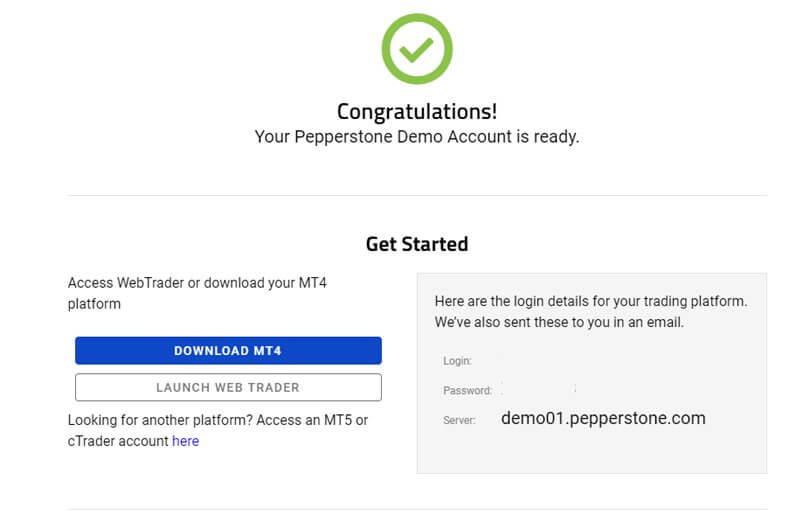Click the word 'platform' under Access WebTrader
The width and height of the screenshot is (810, 515).
(94, 304)
